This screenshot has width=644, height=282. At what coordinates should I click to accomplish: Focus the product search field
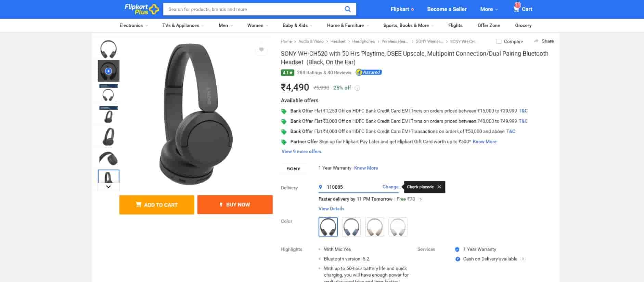(x=253, y=9)
